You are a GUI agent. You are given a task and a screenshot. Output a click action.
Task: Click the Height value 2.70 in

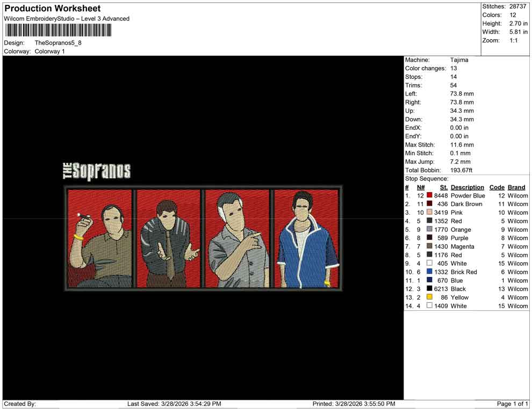click(518, 24)
